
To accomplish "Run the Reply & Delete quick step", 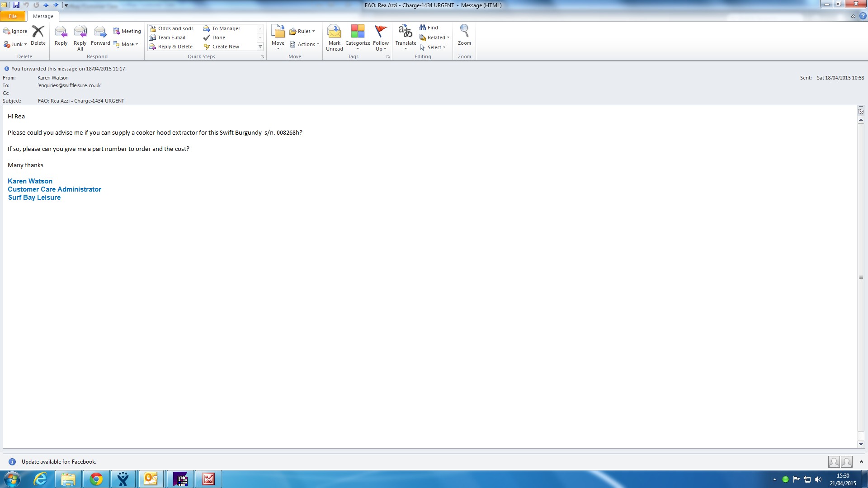I will 174,47.
